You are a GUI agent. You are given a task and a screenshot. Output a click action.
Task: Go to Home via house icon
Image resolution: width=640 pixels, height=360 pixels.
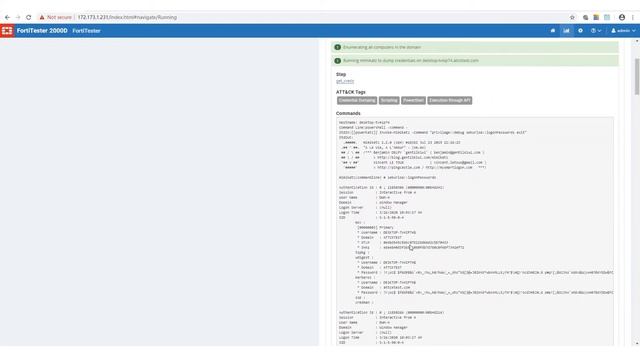point(553,31)
